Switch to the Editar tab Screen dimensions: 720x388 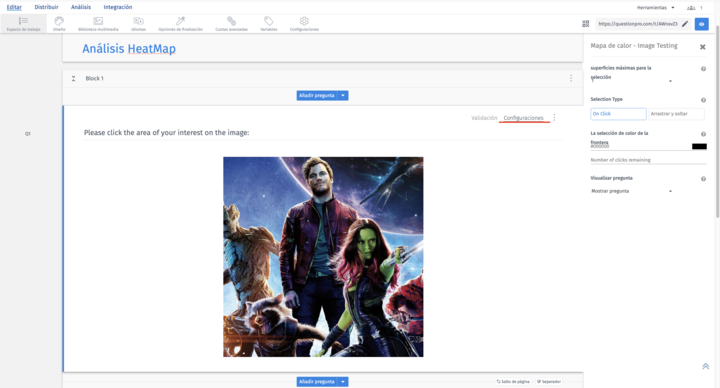click(14, 7)
